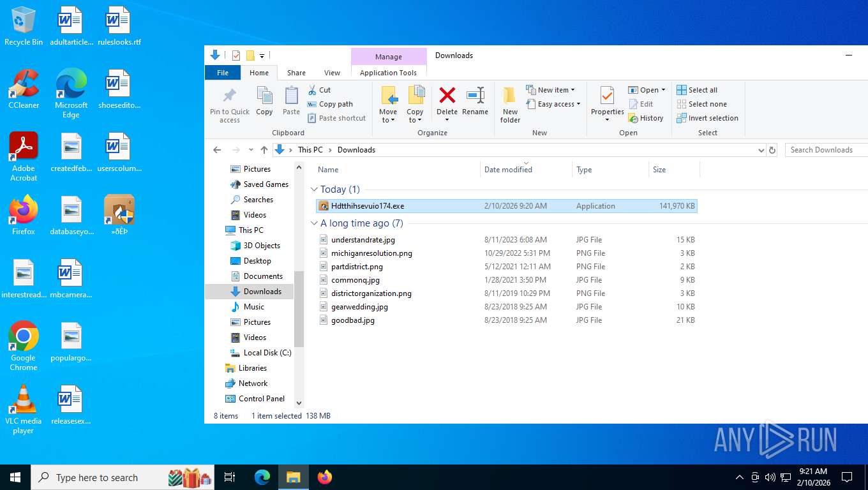
Task: Sort by the Type column header
Action: point(610,170)
